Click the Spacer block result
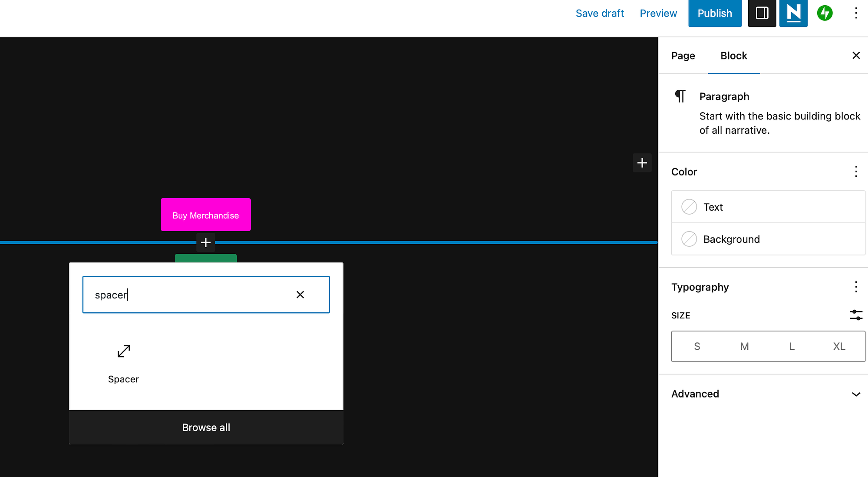 point(123,361)
